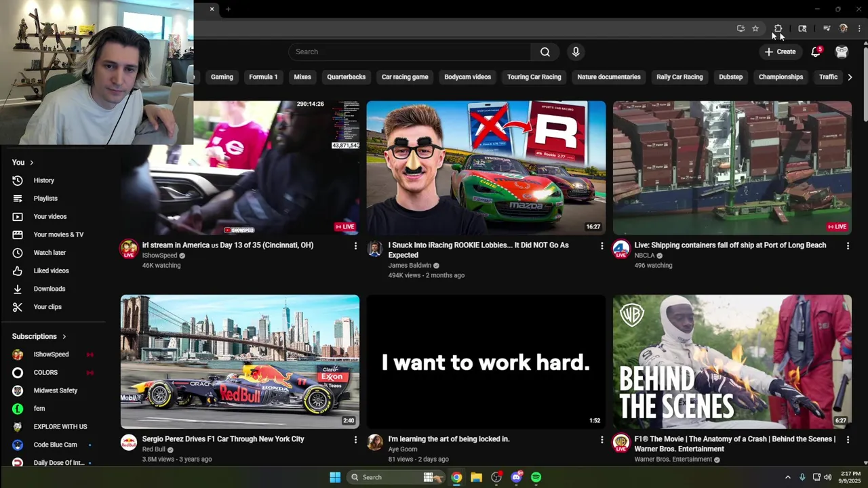Click in the YouTube search field
Viewport: 868px width, 488px height.
pyautogui.click(x=410, y=52)
